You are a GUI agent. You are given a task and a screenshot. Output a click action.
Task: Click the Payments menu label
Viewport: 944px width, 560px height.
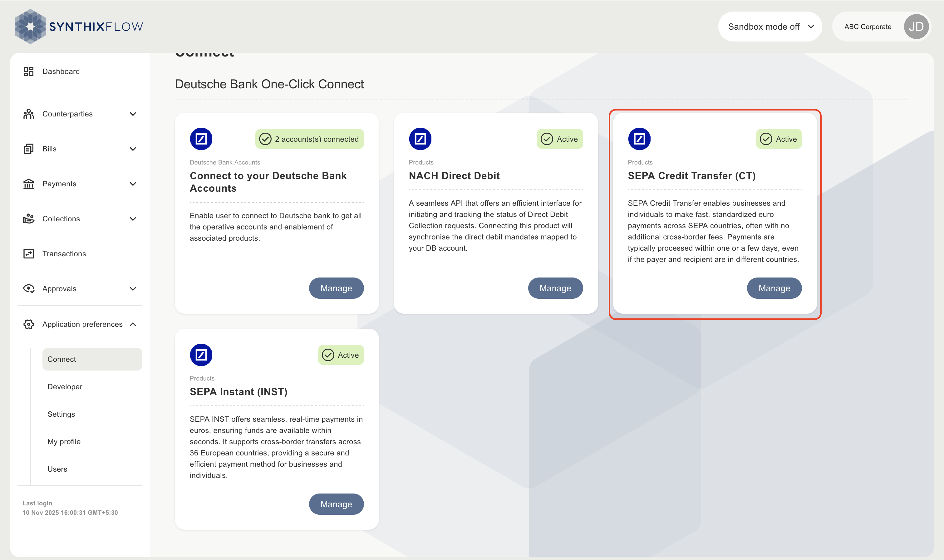coord(59,184)
